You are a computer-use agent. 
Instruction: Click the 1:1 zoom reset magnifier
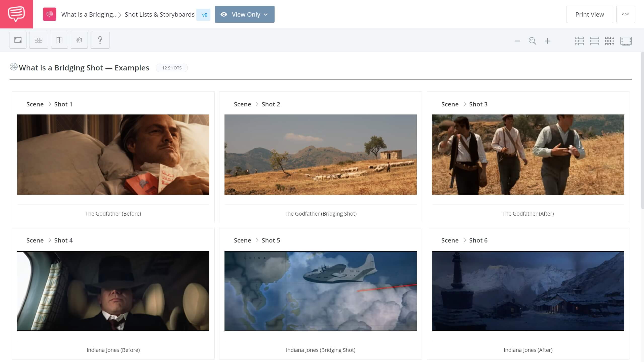(533, 41)
